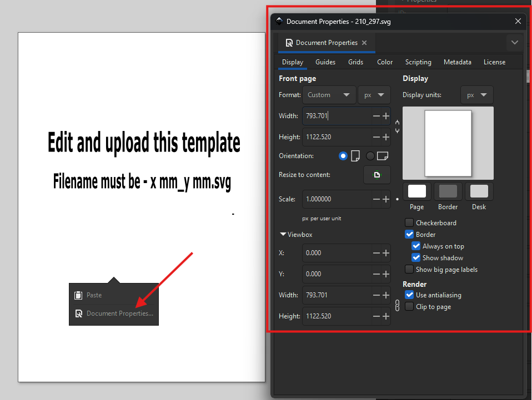Increase Viewbox Y with plus button
Viewport: 532px width, 400px height.
[x=386, y=274]
